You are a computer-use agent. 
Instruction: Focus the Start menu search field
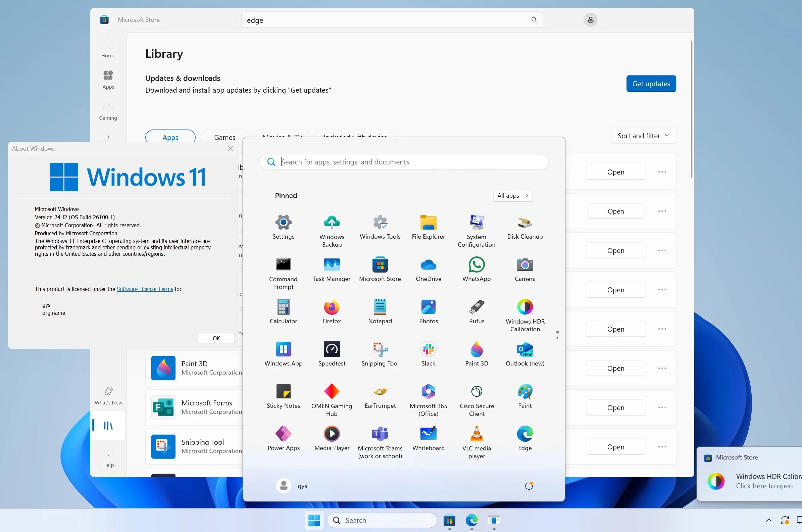click(x=404, y=162)
